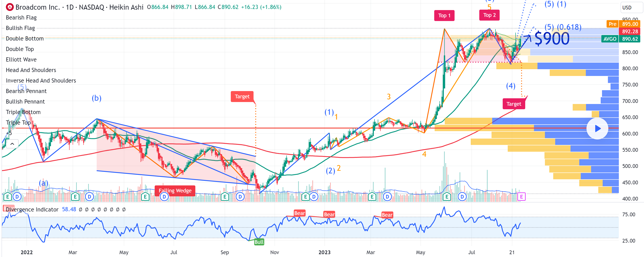The width and height of the screenshot is (644, 257).
Task: Select the Elliott Wave indicator legend
Action: (x=21, y=60)
